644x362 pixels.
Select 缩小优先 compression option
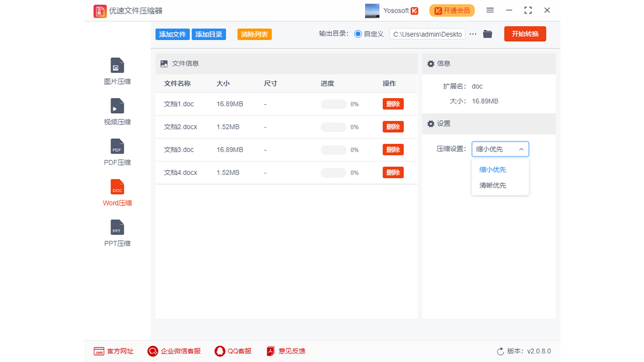click(x=492, y=169)
